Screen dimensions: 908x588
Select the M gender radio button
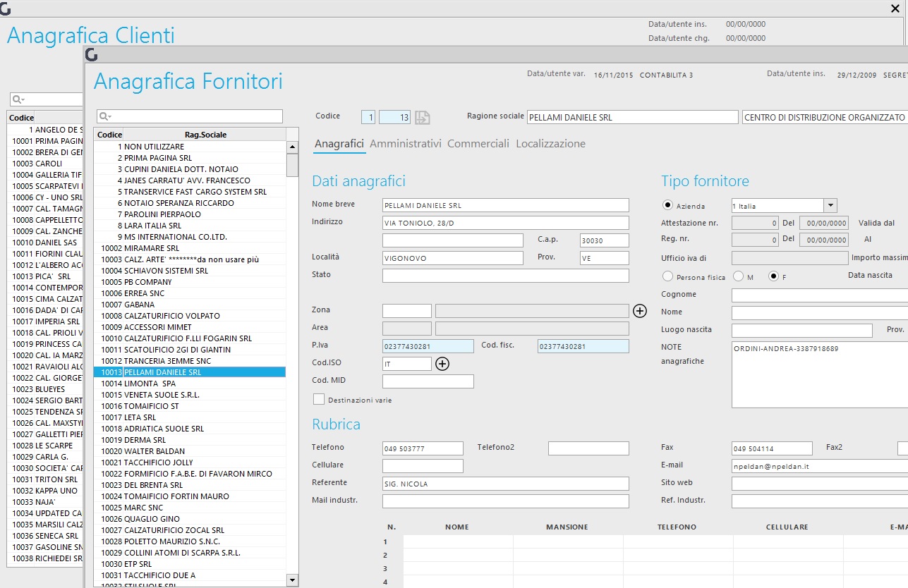739,276
